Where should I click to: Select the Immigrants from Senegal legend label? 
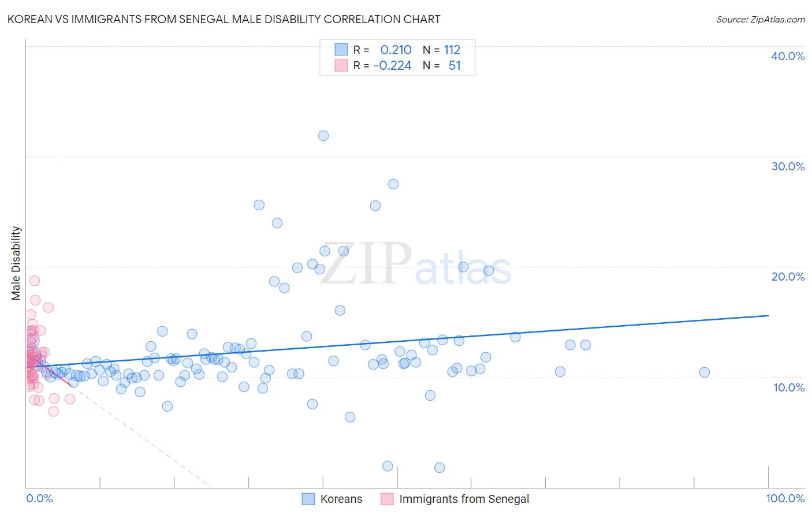[464, 499]
